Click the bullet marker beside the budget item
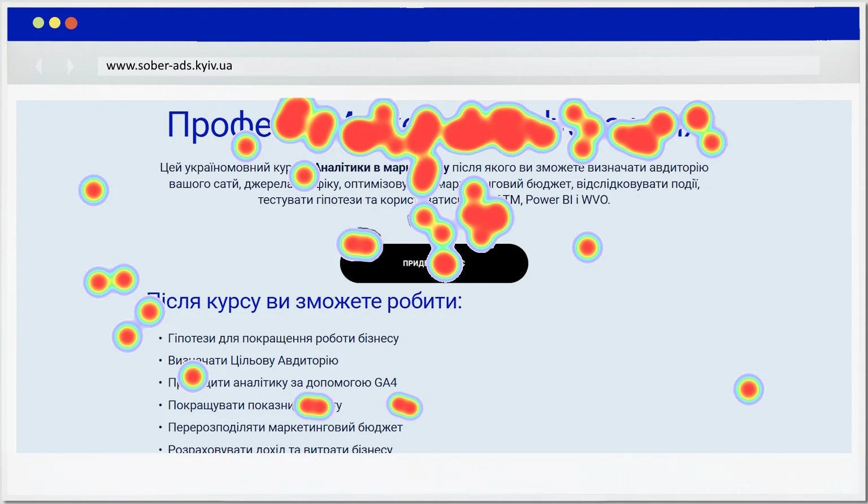 pos(160,427)
